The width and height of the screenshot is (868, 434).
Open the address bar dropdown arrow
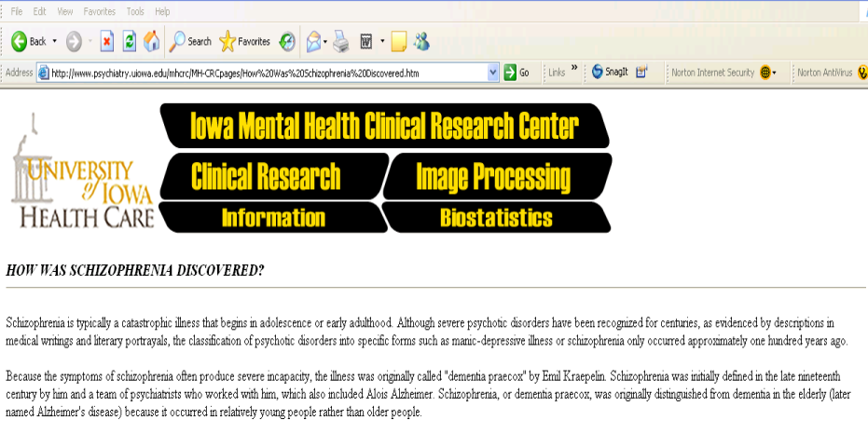493,73
